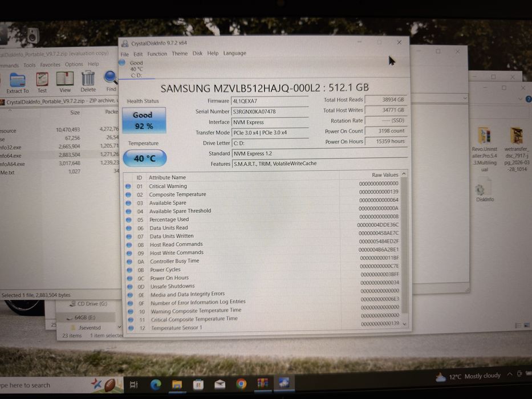This screenshot has height=399, width=532.
Task: Click the Good 92 % health status button
Action: pyautogui.click(x=144, y=120)
